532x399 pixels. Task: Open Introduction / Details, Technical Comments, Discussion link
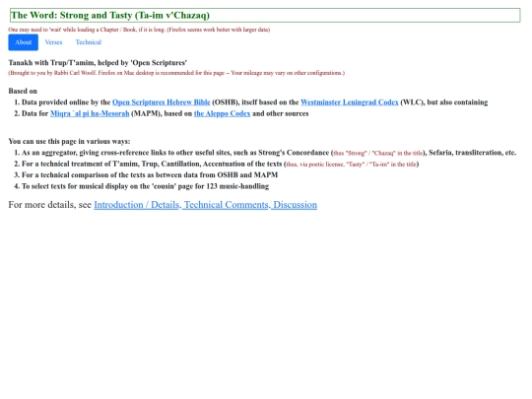(205, 205)
